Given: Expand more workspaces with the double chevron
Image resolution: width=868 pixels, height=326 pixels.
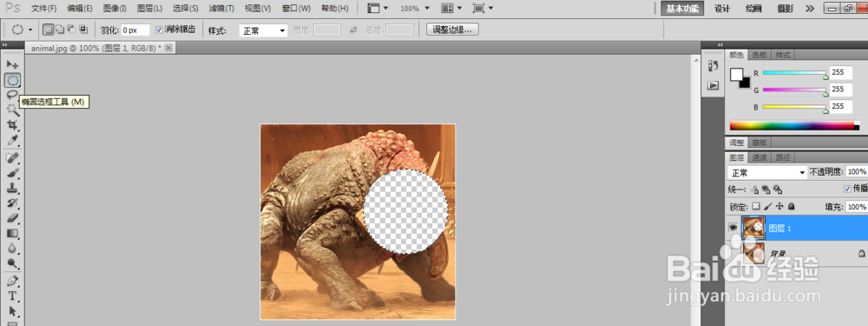Looking at the screenshot, I should [x=809, y=9].
